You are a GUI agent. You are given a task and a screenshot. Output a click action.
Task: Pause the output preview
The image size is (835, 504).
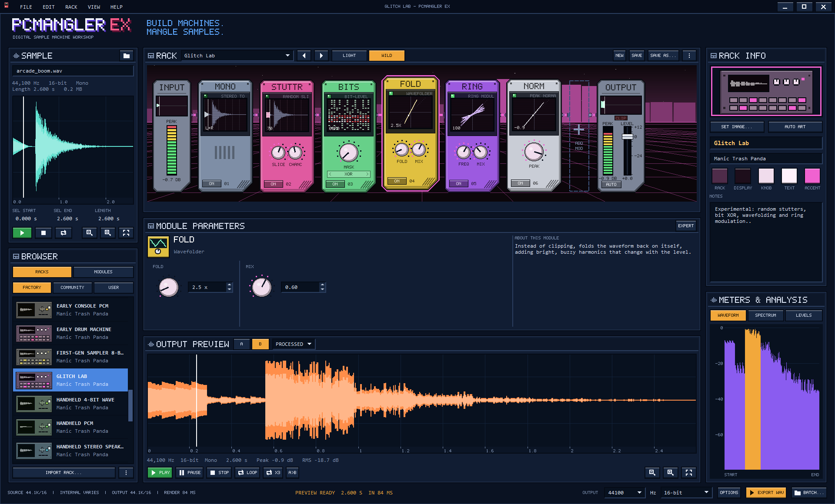[x=190, y=473]
